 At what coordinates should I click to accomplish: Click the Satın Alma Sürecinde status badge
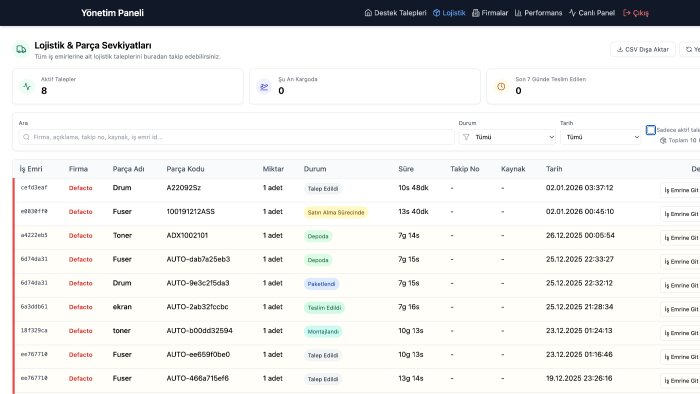point(336,212)
